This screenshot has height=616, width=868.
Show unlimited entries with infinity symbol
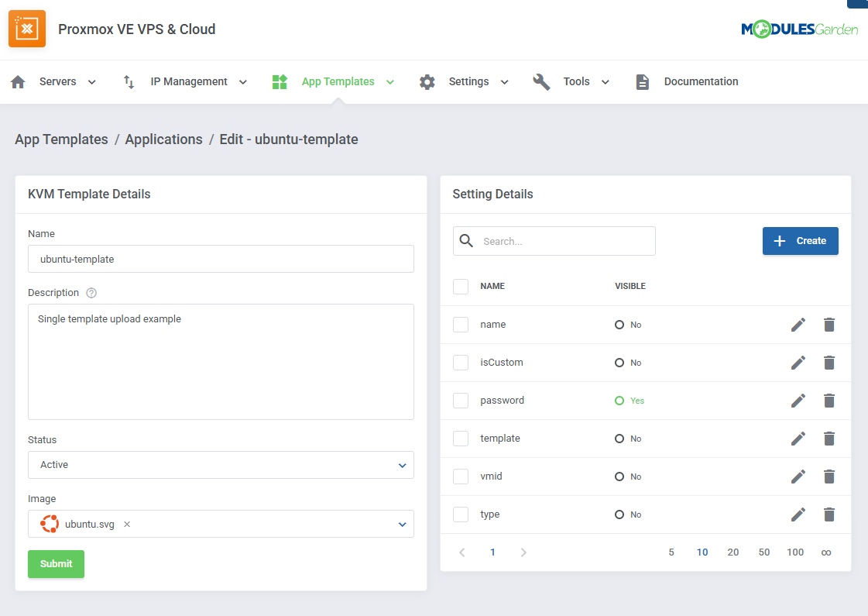point(826,552)
